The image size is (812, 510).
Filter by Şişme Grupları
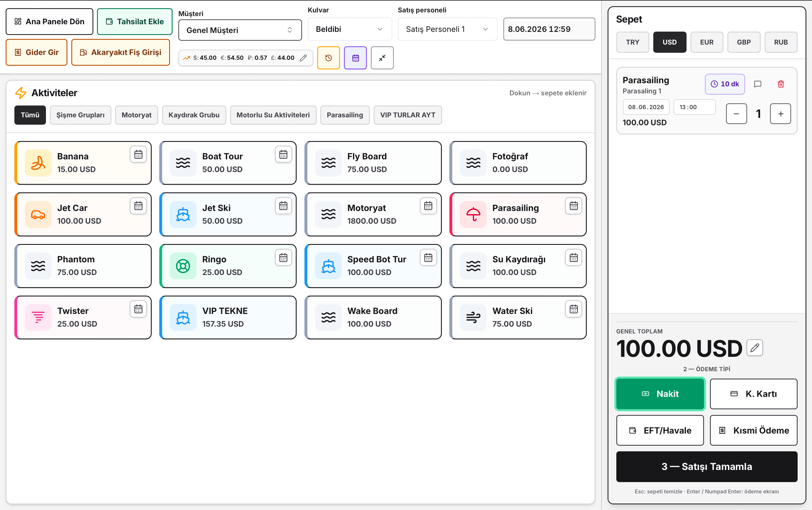click(x=81, y=115)
